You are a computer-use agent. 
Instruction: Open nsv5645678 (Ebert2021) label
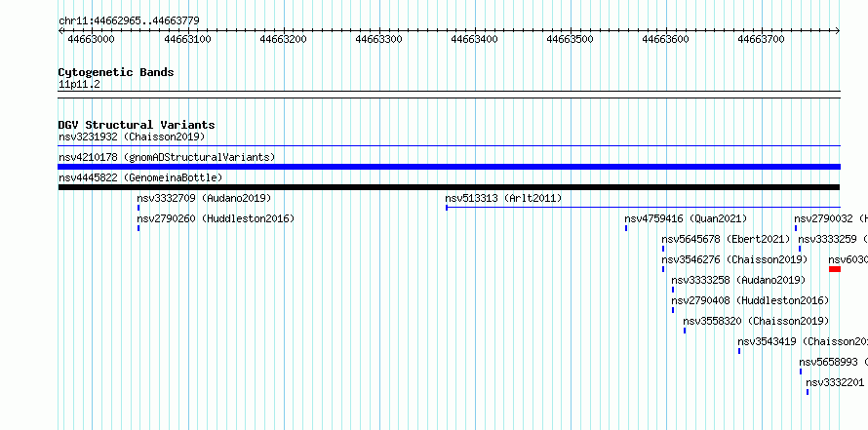(x=726, y=239)
